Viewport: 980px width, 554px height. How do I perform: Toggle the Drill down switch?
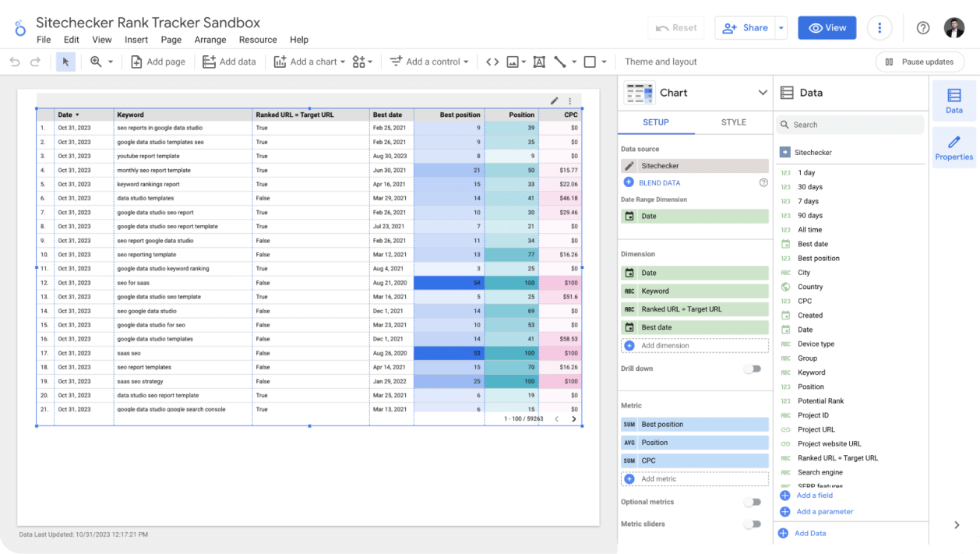(x=752, y=369)
